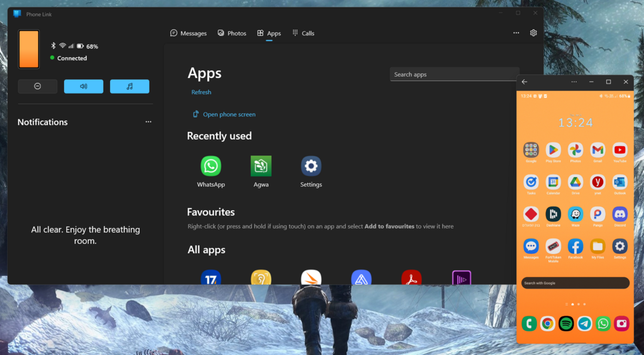Click the Bluetooth status icon in sidebar
The image size is (644, 355).
coord(53,46)
